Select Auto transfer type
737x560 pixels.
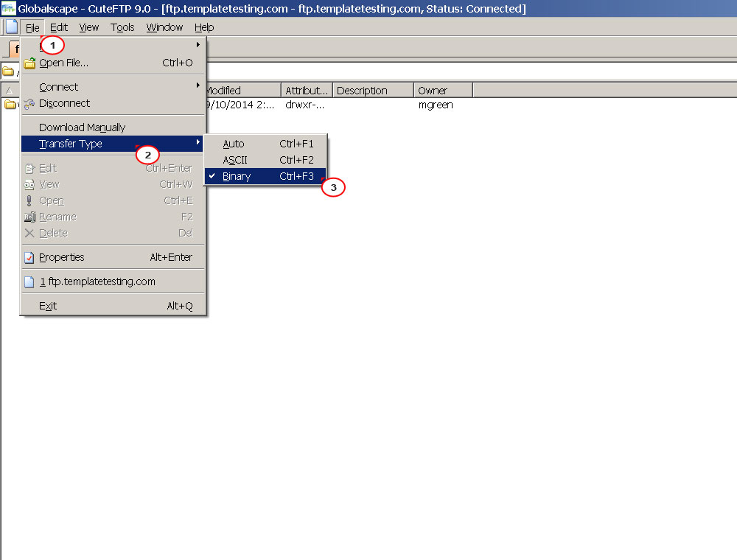(x=265, y=144)
